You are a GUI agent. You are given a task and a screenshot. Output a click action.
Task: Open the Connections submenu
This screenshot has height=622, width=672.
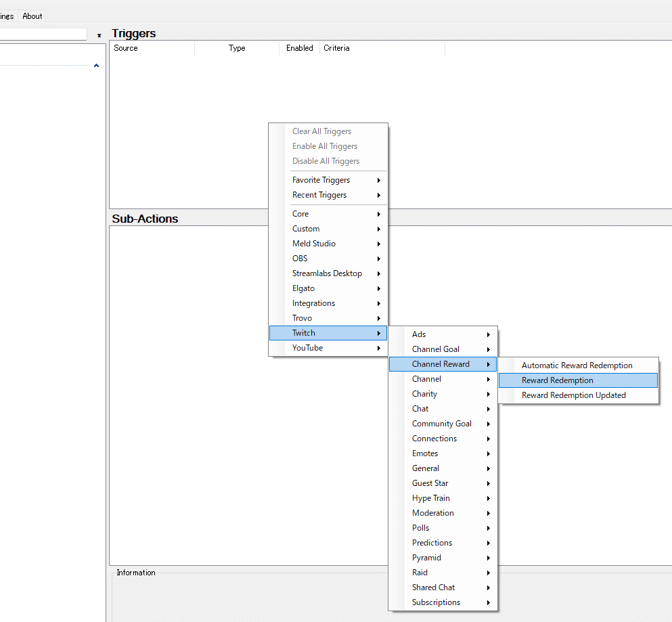tap(443, 439)
